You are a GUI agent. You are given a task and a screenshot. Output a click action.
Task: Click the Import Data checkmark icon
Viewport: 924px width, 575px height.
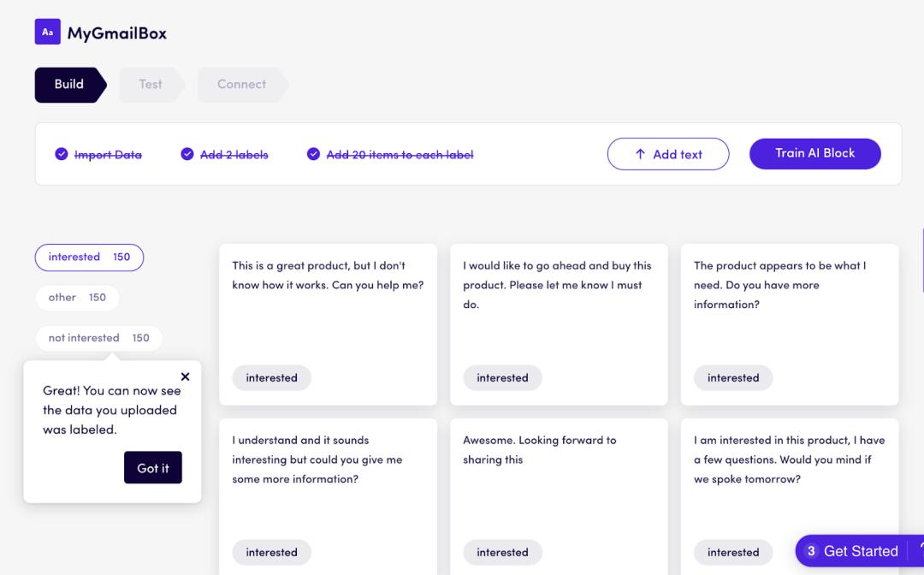tap(62, 155)
